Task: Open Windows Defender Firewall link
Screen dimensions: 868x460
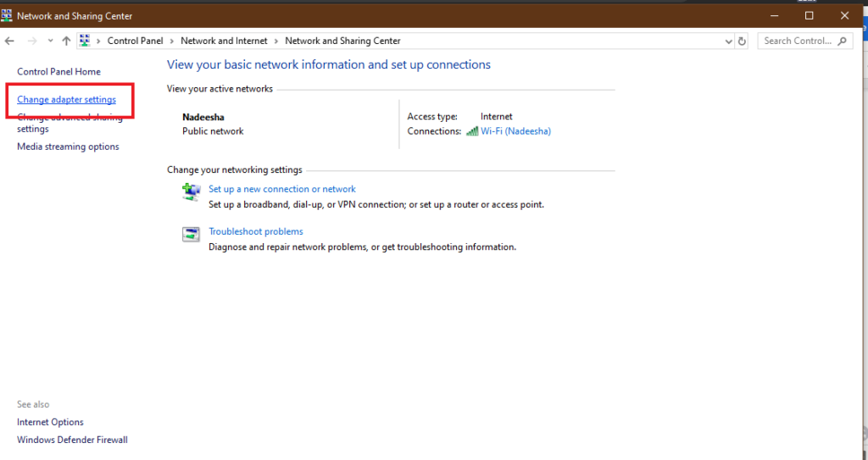Action: 72,440
